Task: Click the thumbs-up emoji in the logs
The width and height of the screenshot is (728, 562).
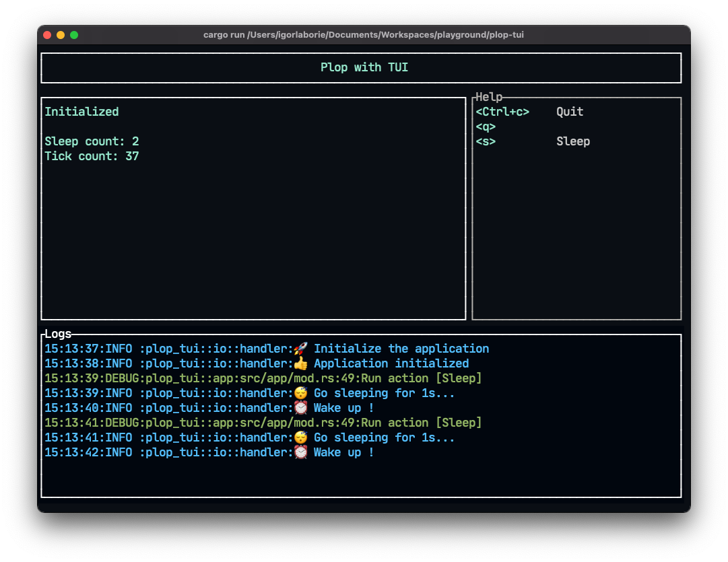Action: pyautogui.click(x=301, y=363)
